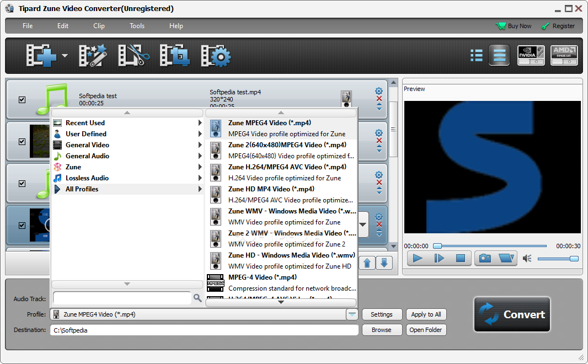This screenshot has width=588, height=364.
Task: Click the next frame step button
Action: click(x=439, y=258)
